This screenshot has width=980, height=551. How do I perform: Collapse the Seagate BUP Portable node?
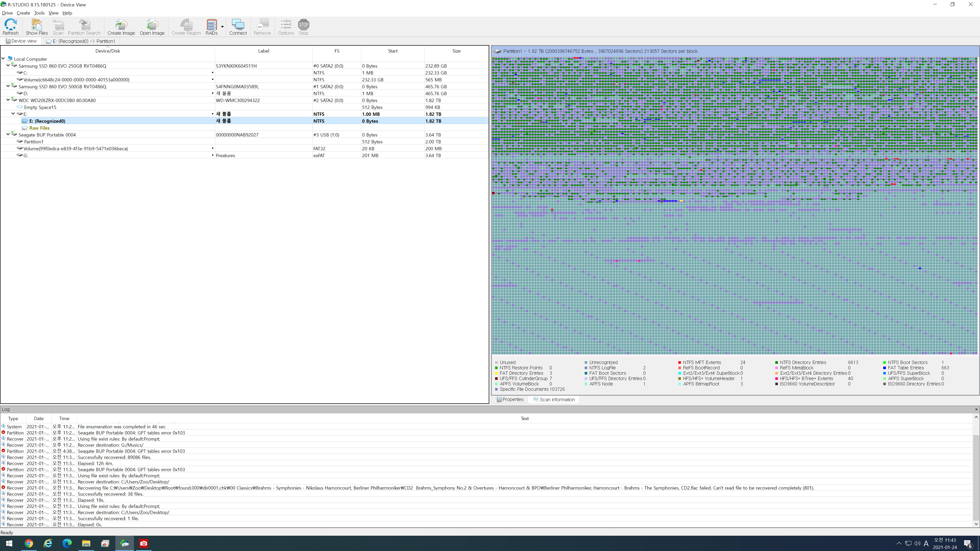[x=8, y=134]
